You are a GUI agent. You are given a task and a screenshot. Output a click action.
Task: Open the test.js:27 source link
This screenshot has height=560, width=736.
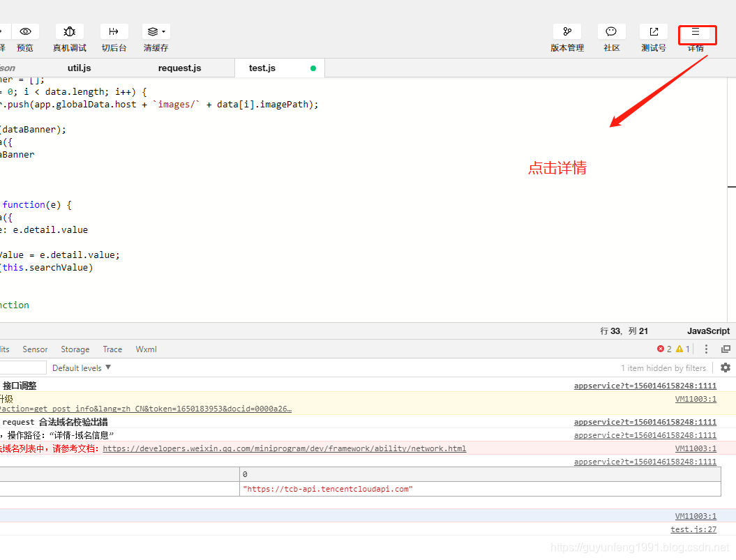pyautogui.click(x=693, y=529)
